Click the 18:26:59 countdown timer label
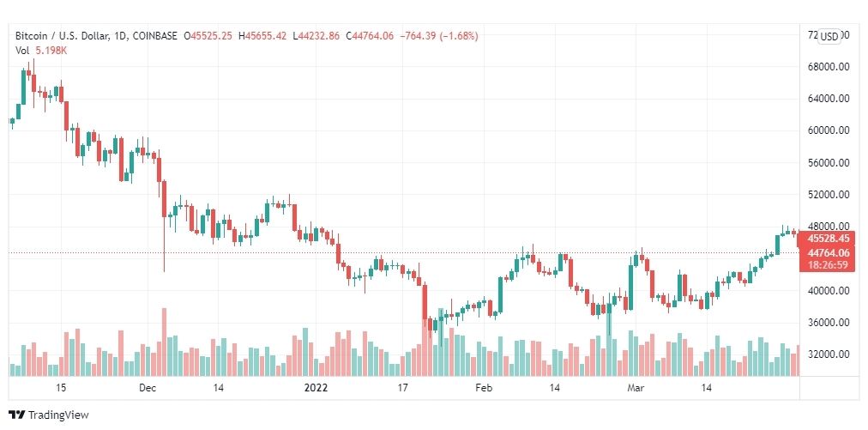This screenshot has width=868, height=430. (x=827, y=265)
